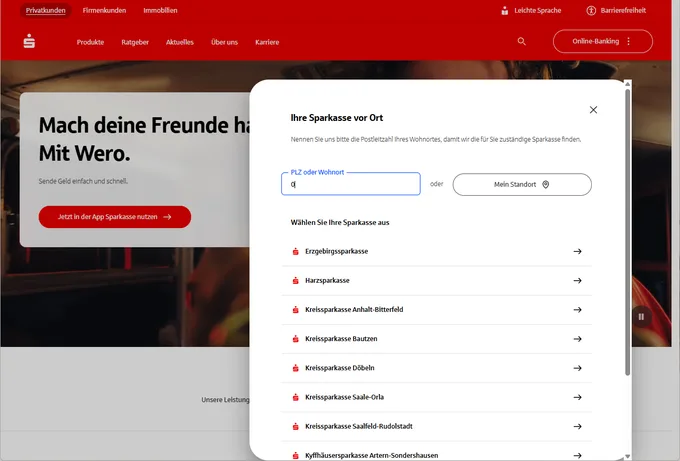Click the Barrierefreiheit accessibility icon

click(591, 10)
